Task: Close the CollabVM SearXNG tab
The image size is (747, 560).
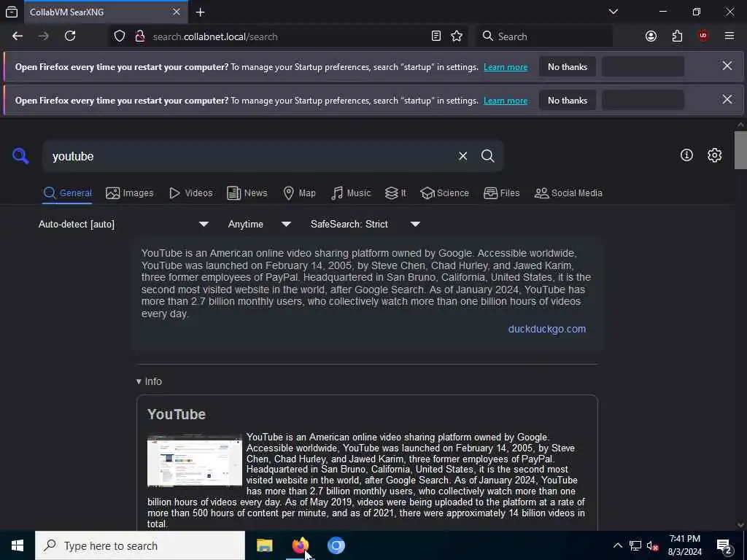Action: click(177, 12)
